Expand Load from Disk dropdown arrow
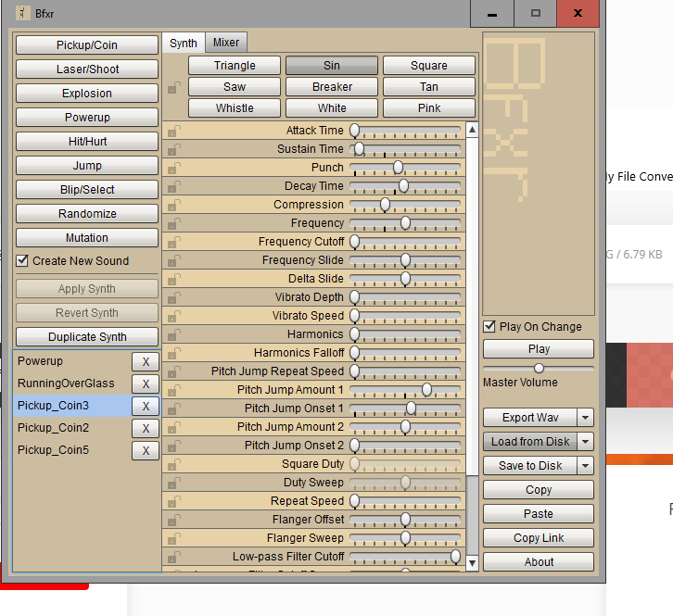Image resolution: width=673 pixels, height=616 pixels. (585, 442)
